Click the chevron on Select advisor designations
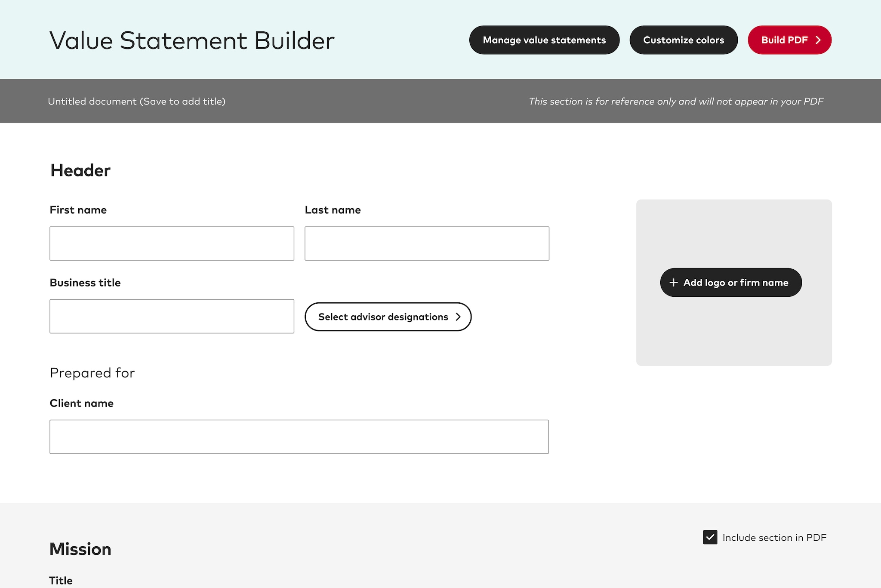 (459, 317)
